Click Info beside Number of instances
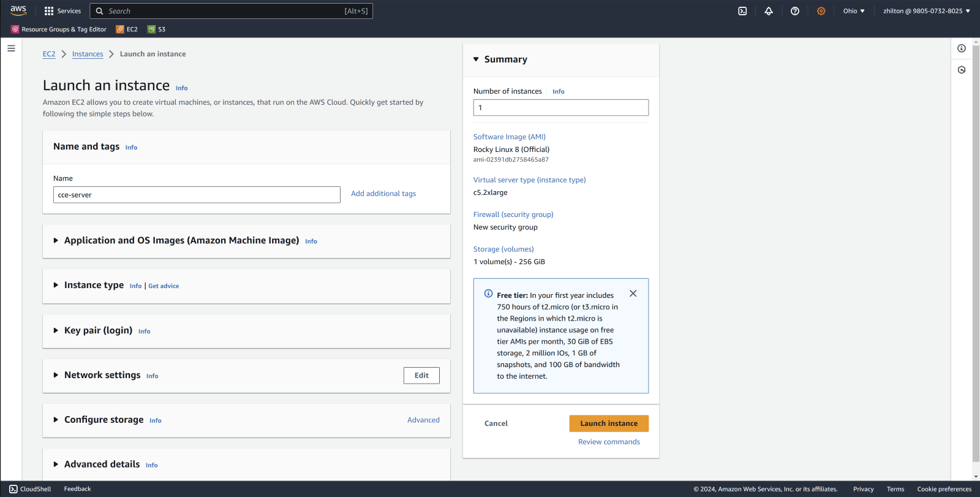Viewport: 980px width, 497px height. click(559, 92)
